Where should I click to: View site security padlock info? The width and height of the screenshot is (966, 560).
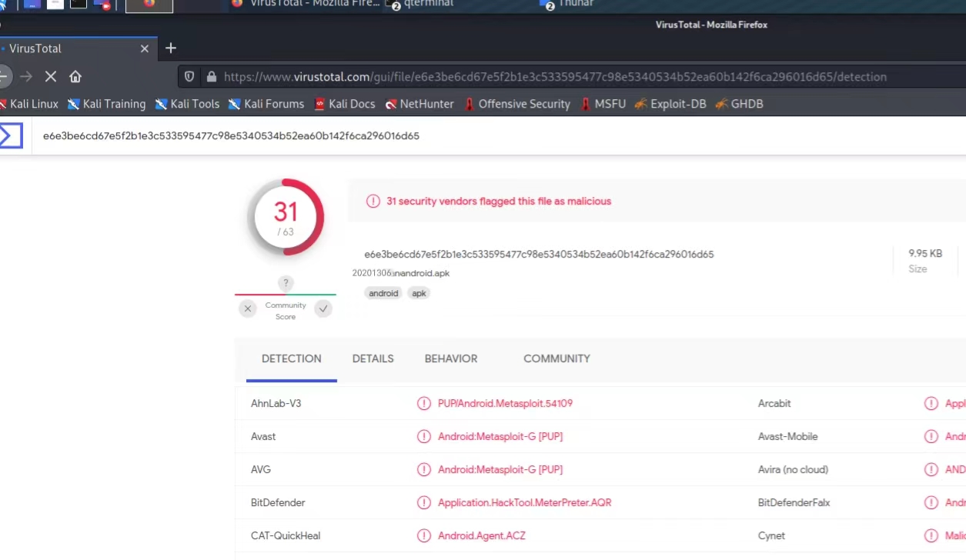click(x=211, y=77)
